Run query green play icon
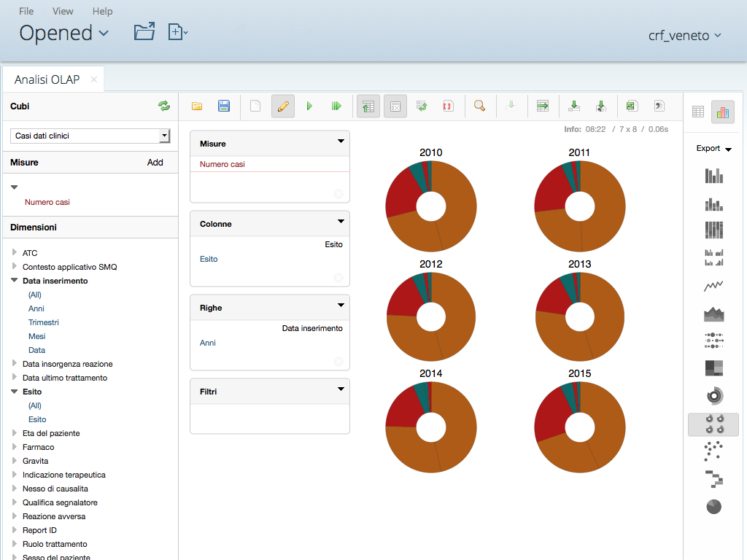747x560 pixels. 309,106
